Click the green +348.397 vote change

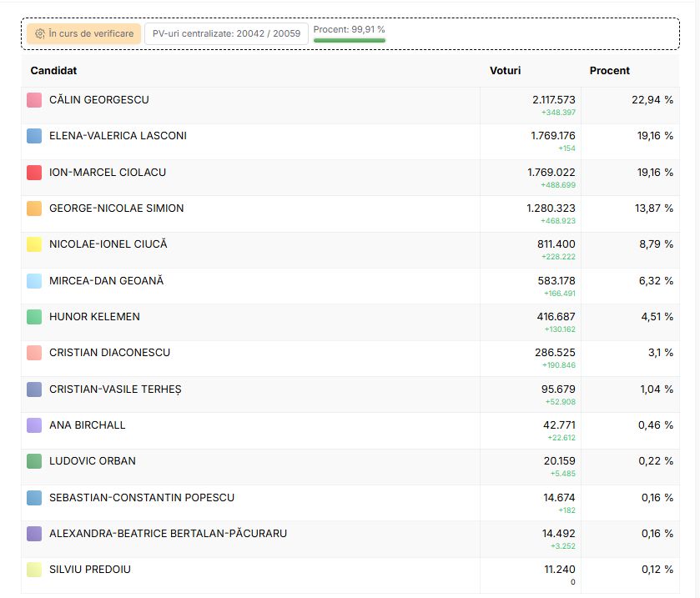(x=558, y=113)
